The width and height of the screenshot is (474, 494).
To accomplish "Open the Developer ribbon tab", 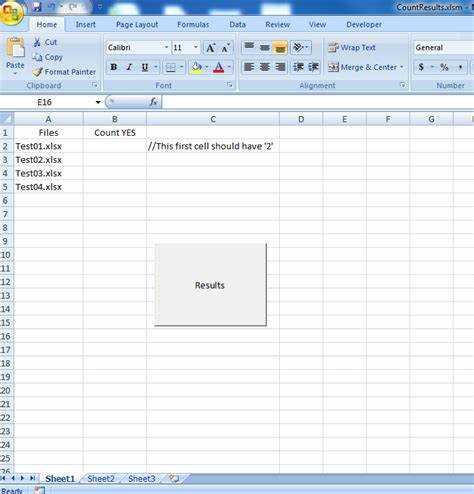I will 364,25.
